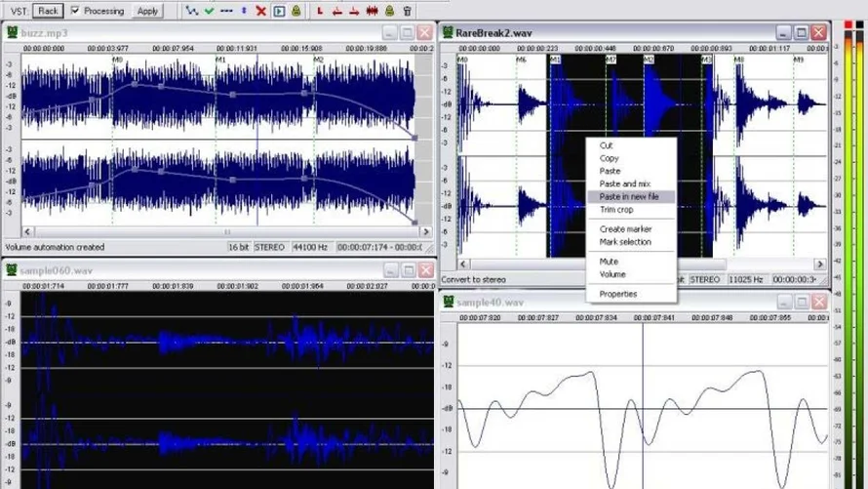Click the red L marker icon

coord(320,11)
